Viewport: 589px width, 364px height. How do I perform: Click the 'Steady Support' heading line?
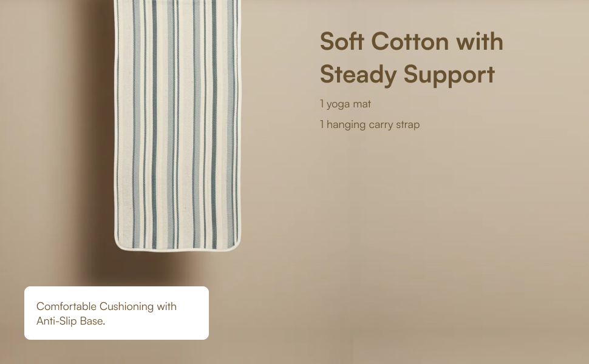tap(407, 74)
